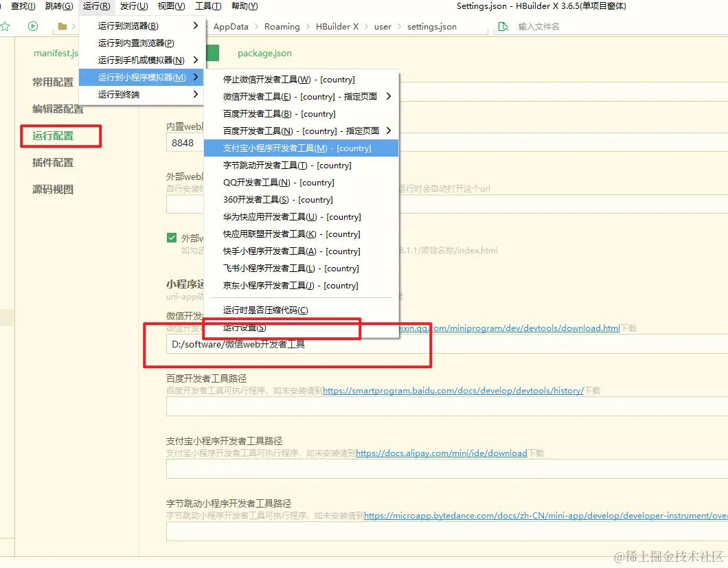Viewport: 728px width, 568px height.
Task: Choose 华为快应用开发者工具(U) entry
Action: point(301,217)
